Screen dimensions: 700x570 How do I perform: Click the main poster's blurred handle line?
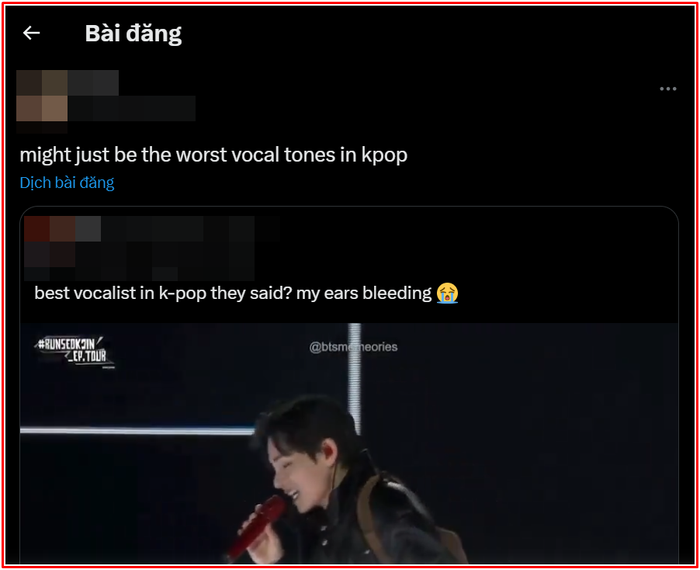pos(132,108)
